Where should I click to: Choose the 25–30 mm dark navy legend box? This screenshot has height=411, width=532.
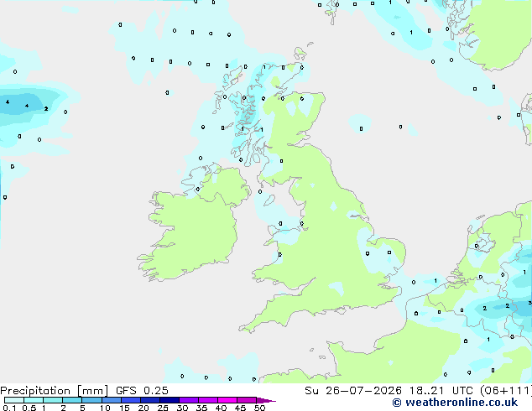tap(170, 400)
